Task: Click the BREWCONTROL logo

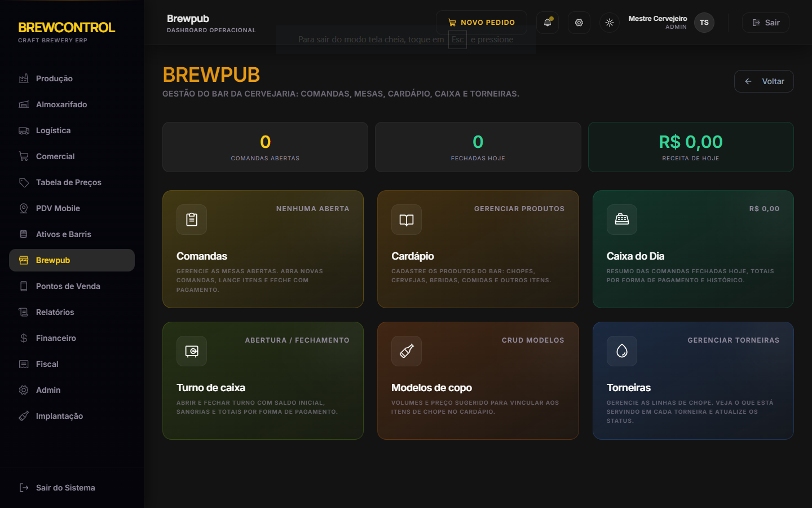Action: pyautogui.click(x=67, y=27)
